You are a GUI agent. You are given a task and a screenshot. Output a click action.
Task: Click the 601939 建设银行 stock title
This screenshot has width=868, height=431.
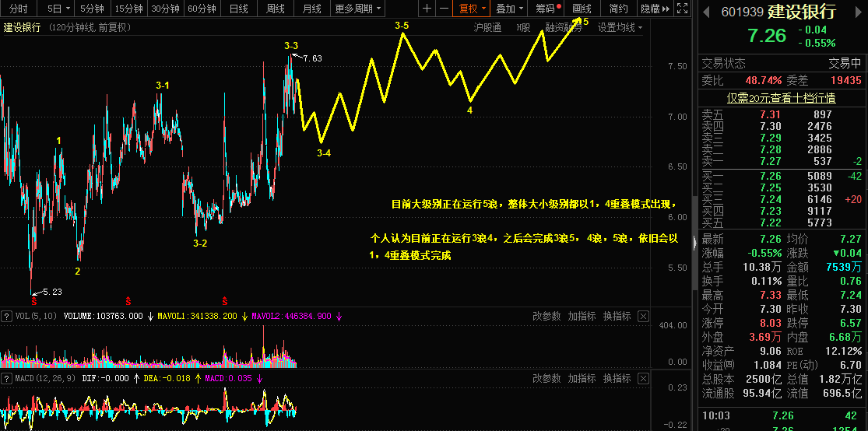pyautogui.click(x=779, y=12)
